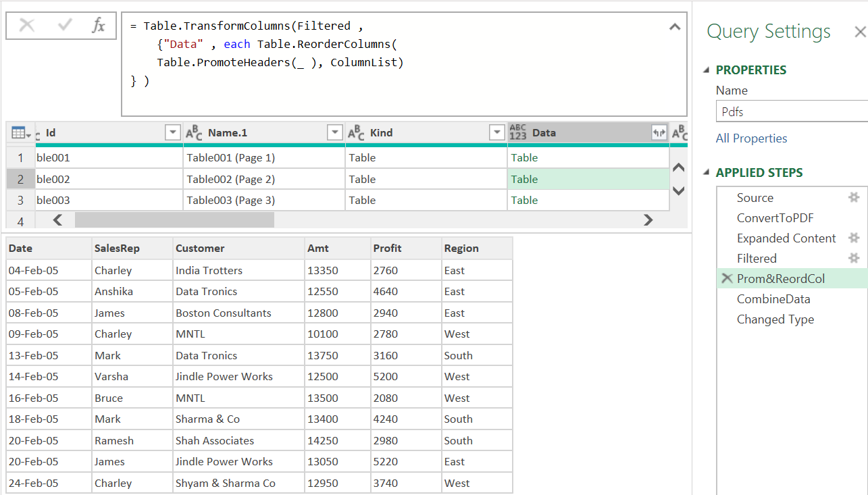Select row number 2 header

tap(20, 180)
